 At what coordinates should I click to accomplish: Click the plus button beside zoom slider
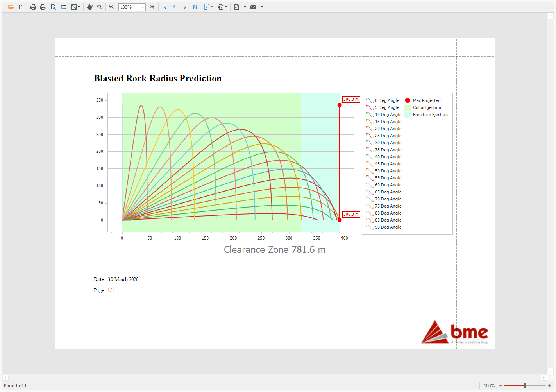549,386
